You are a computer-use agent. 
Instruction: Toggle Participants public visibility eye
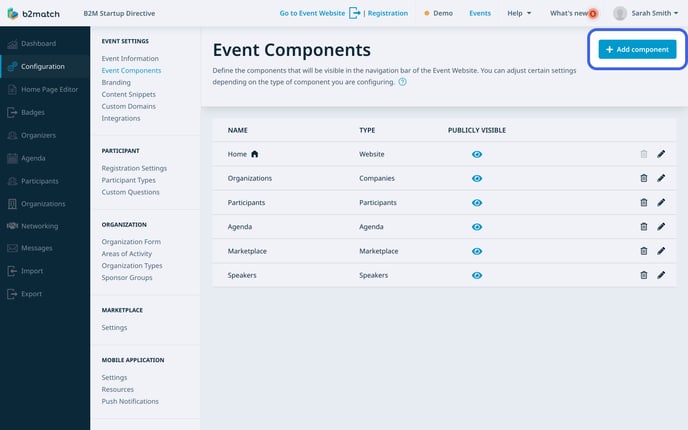tap(477, 203)
